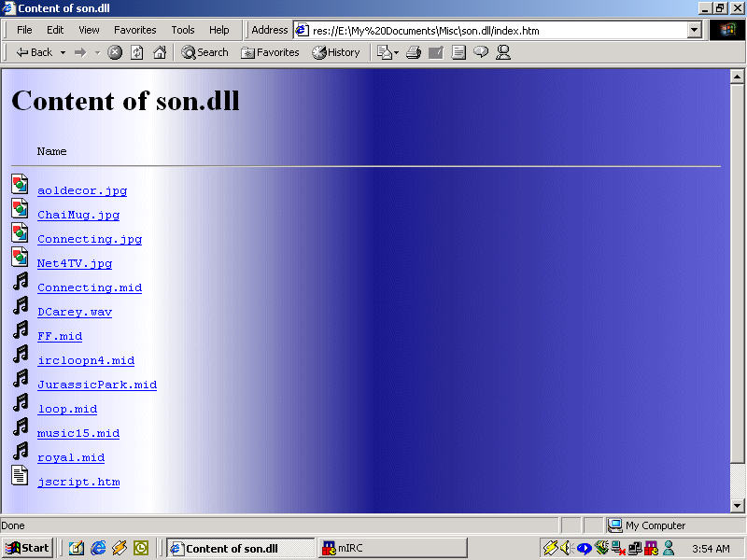Click the Stop loading icon
Viewport: 747px width, 560px height.
pos(115,52)
